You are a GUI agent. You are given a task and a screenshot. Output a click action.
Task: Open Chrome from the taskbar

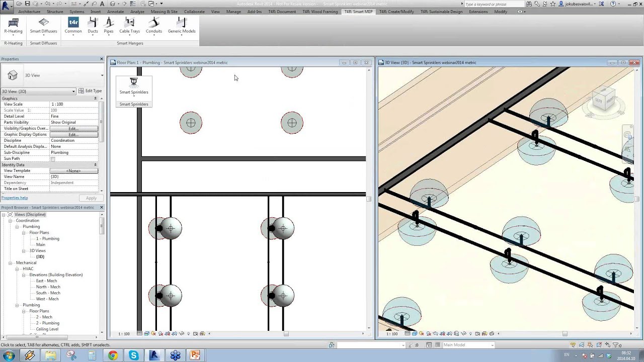coord(113,355)
